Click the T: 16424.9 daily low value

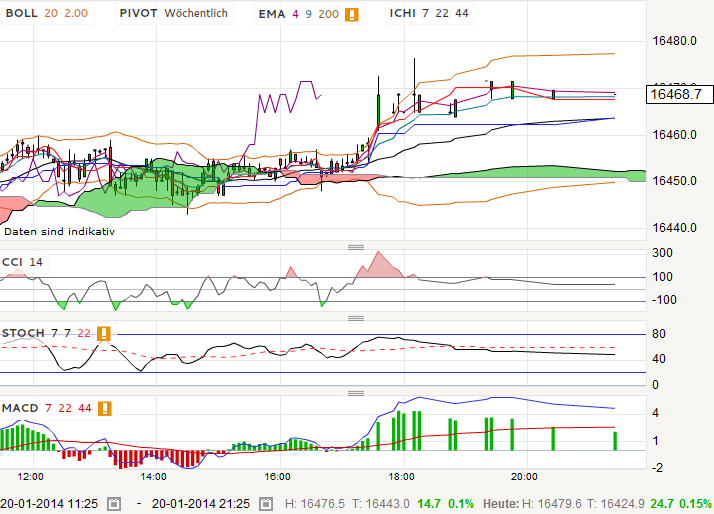(x=616, y=504)
